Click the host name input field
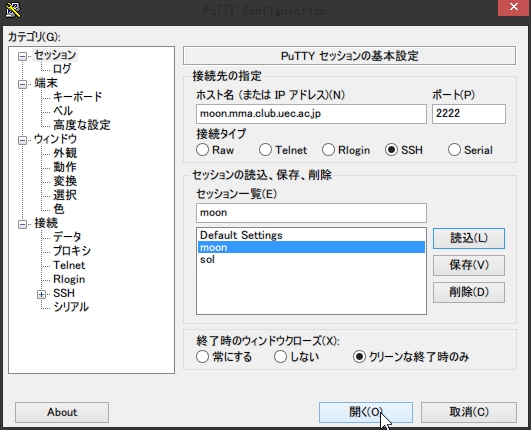 coord(311,114)
